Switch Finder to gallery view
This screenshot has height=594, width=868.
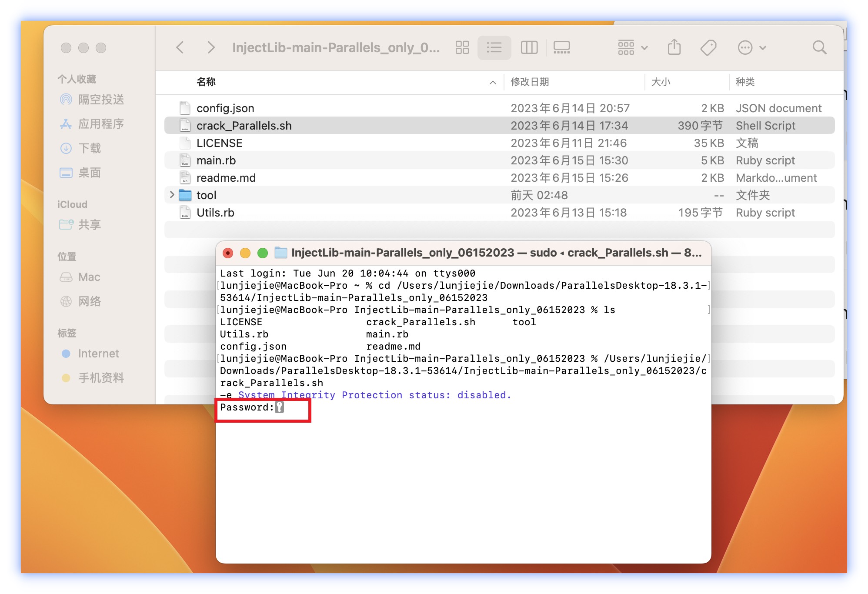pos(561,47)
